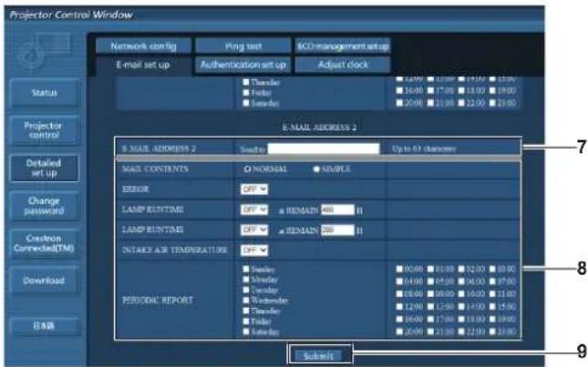588x367 pixels.
Task: Tick the 03:00 time checkbox
Action: pyautogui.click(x=493, y=269)
